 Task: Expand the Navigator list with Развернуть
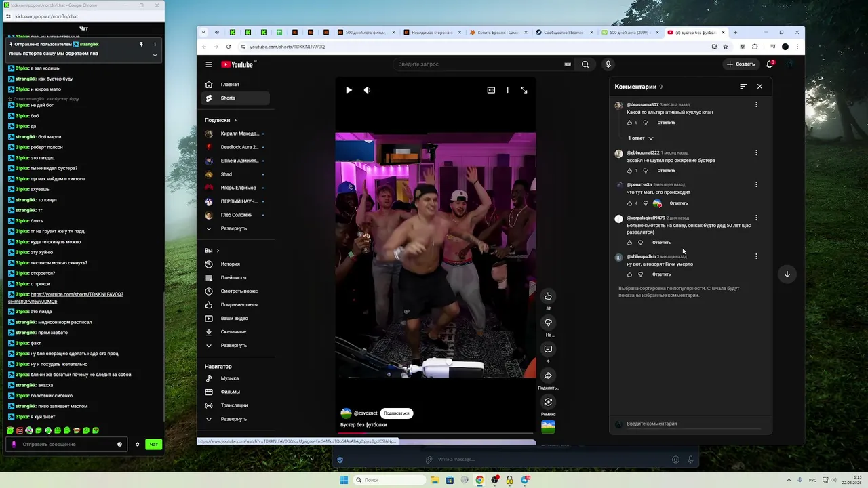[234, 419]
